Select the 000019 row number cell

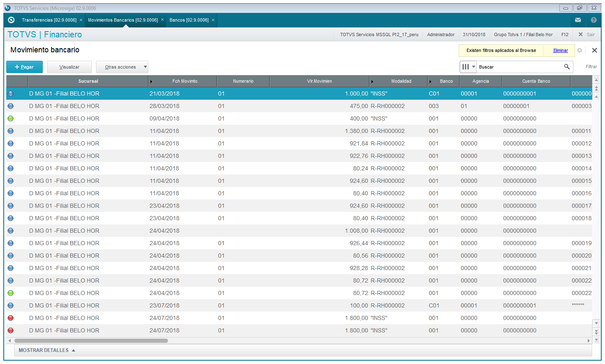click(581, 243)
